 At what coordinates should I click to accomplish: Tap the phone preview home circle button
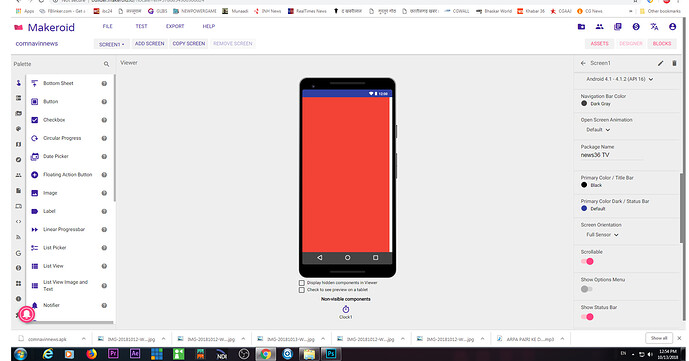click(x=348, y=258)
